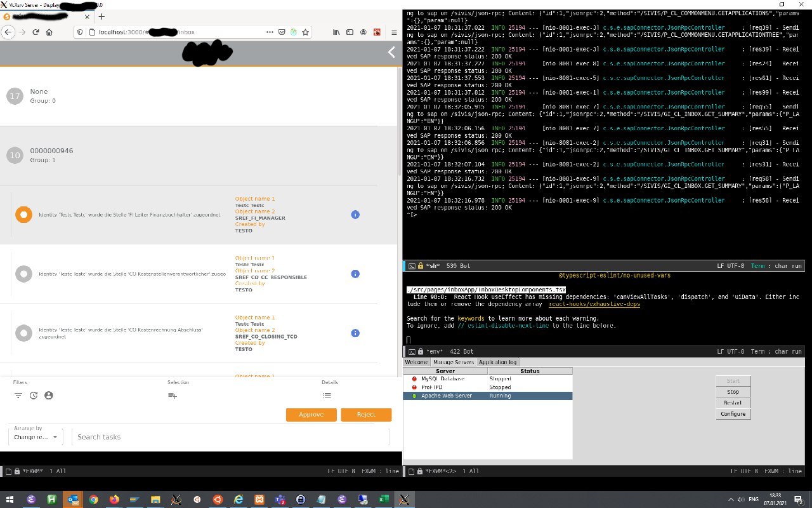Open Internet Explorer from the taskbar
The width and height of the screenshot is (812, 508).
click(239, 499)
